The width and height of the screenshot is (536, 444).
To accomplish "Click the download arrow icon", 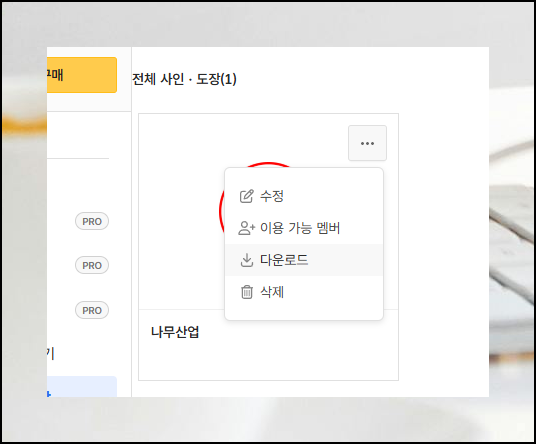I will pos(246,260).
